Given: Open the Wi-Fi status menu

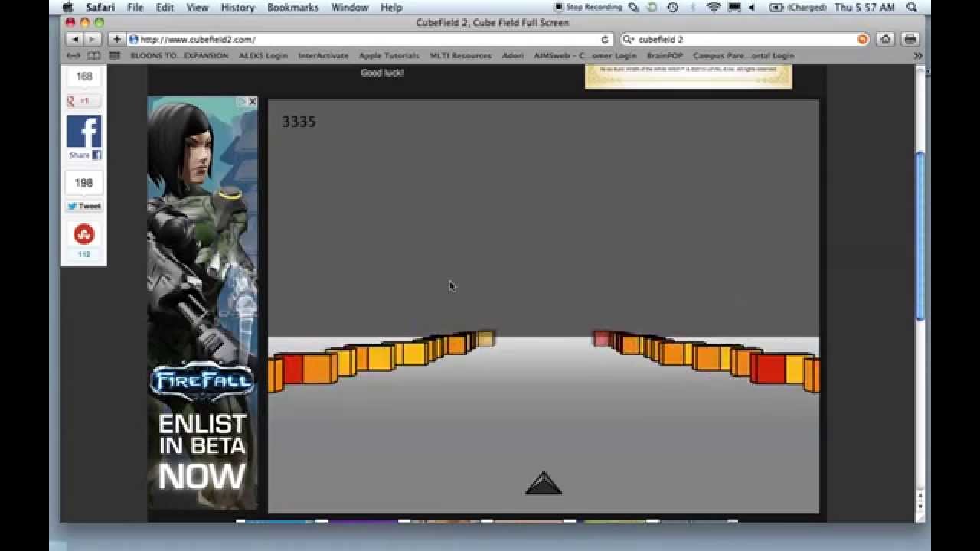Looking at the screenshot, I should 714,8.
